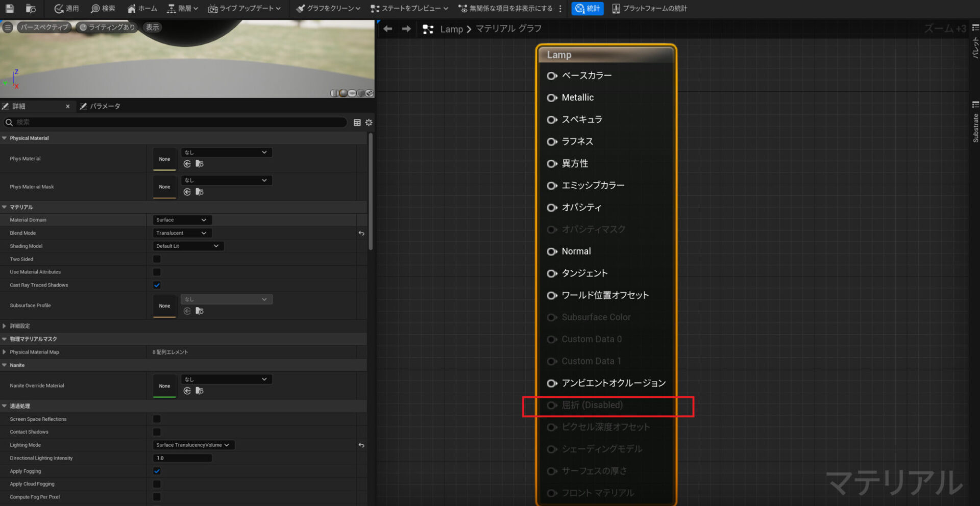This screenshot has width=980, height=506.
Task: Save the material asset
Action: pos(9,8)
